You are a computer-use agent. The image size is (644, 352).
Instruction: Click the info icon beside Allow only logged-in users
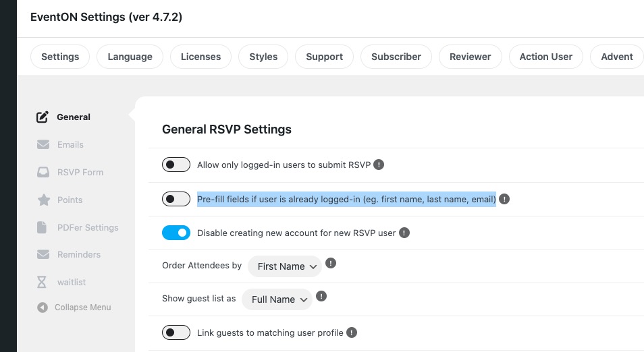click(379, 165)
